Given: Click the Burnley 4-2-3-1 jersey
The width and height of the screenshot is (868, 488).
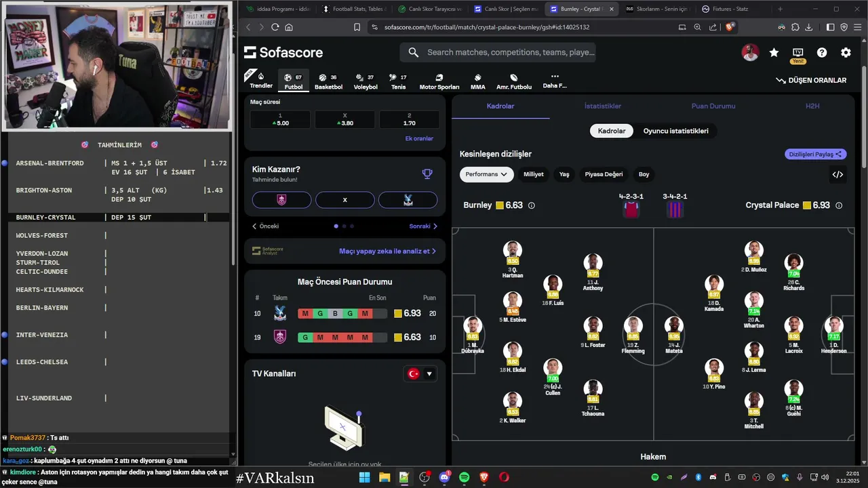Looking at the screenshot, I should (x=631, y=209).
